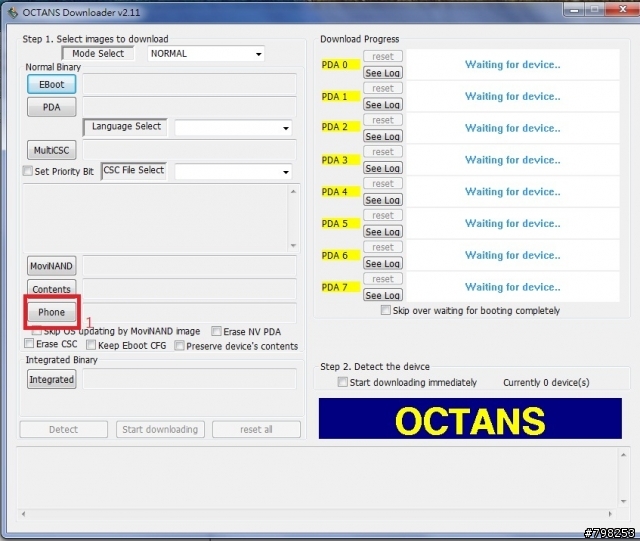This screenshot has height=541, width=640.
Task: Click the Start downloading button
Action: [160, 429]
